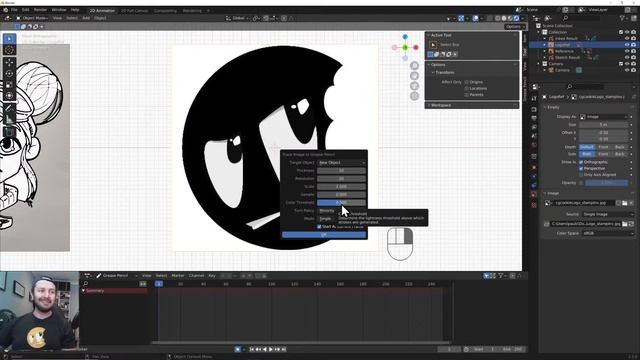This screenshot has width=640, height=360.
Task: Enable Affect Only Origins checkbox
Action: [x=467, y=82]
